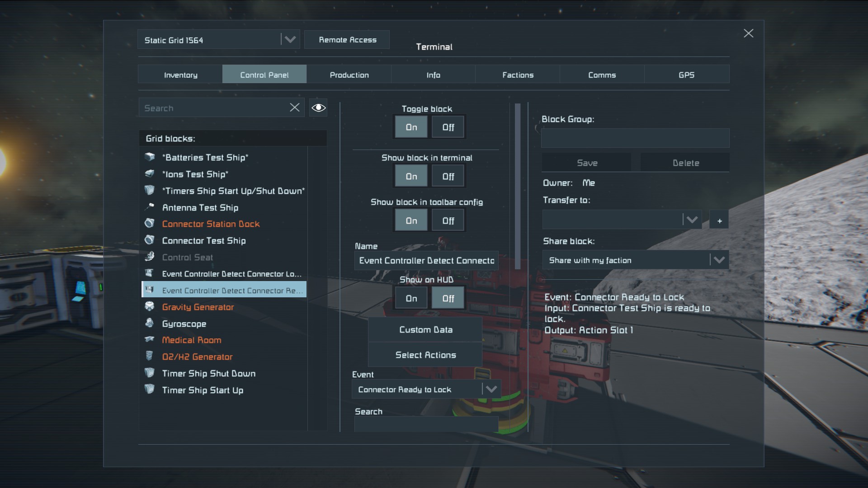Screen dimensions: 868x488
Task: Click the block properties scrollbar
Action: tap(518, 185)
